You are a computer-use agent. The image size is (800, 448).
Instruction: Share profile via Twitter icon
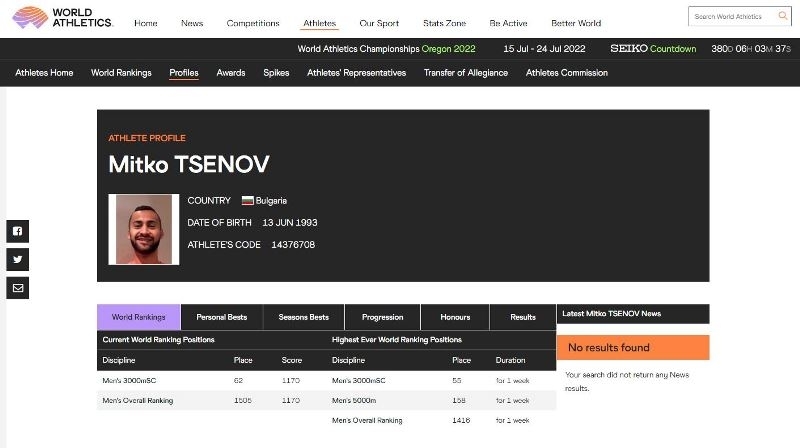(18, 259)
